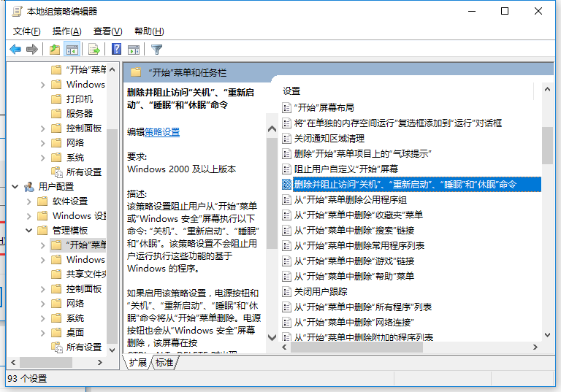This screenshot has width=561, height=392.
Task: Click the 策略设置 link
Action: point(162,132)
